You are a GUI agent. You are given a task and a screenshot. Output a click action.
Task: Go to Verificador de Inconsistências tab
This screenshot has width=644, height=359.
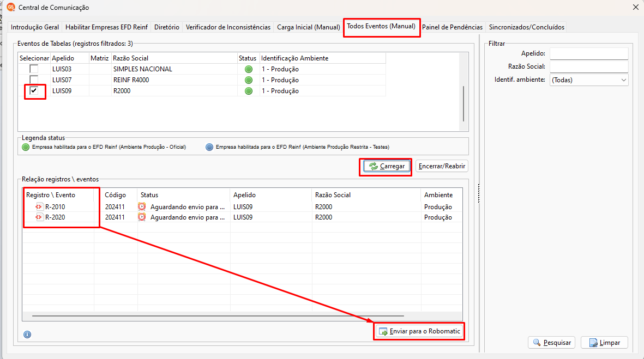coord(228,27)
